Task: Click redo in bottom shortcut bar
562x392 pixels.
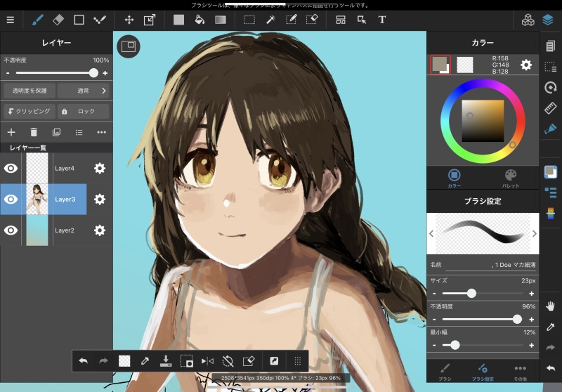Action: pos(103,361)
